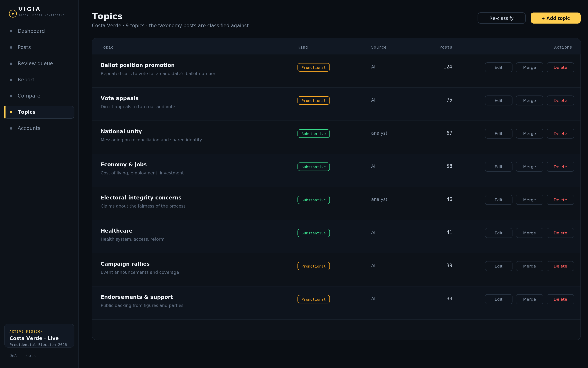Delete Electoral integrity concerns topic
Image resolution: width=588 pixels, height=368 pixels.
(560, 200)
